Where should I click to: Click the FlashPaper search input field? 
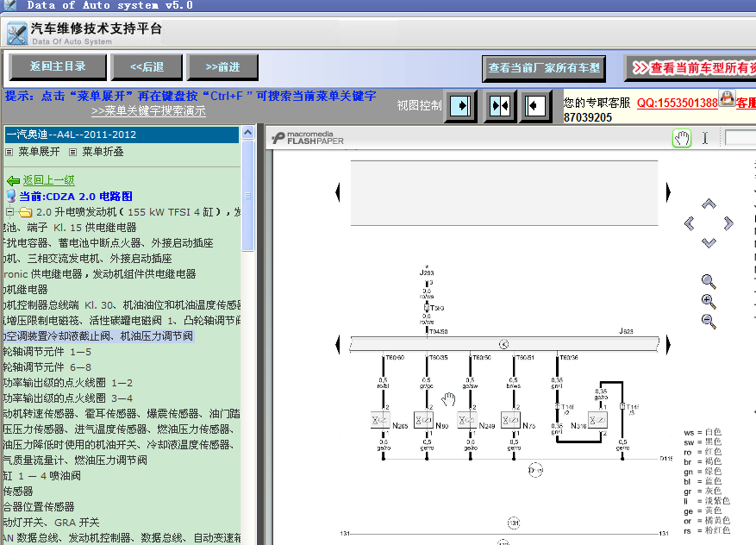pos(740,138)
